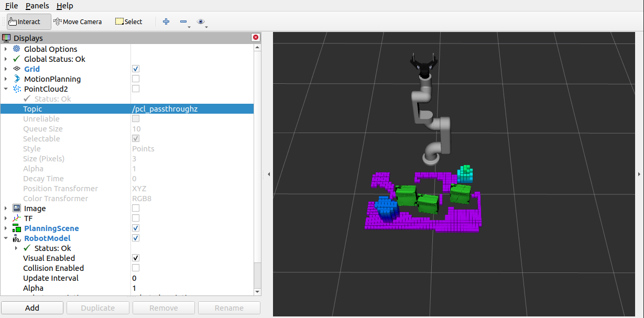Toggle the Visual Enabled checkbox
This screenshot has width=644, height=318.
coord(136,258)
